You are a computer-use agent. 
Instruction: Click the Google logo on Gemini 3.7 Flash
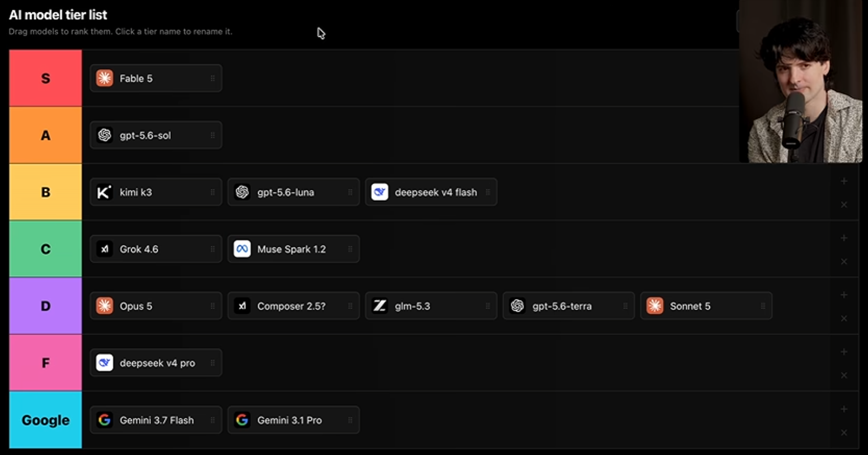[105, 420]
